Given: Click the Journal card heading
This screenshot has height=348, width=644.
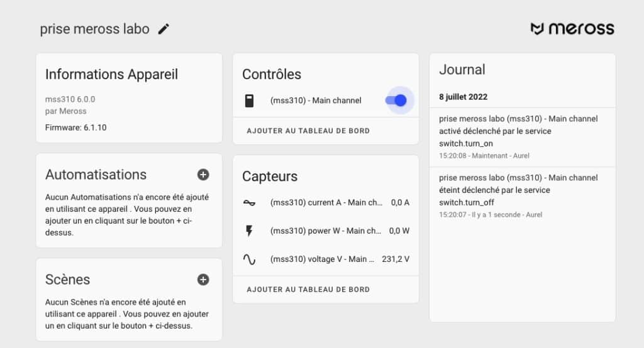Looking at the screenshot, I should tap(462, 70).
